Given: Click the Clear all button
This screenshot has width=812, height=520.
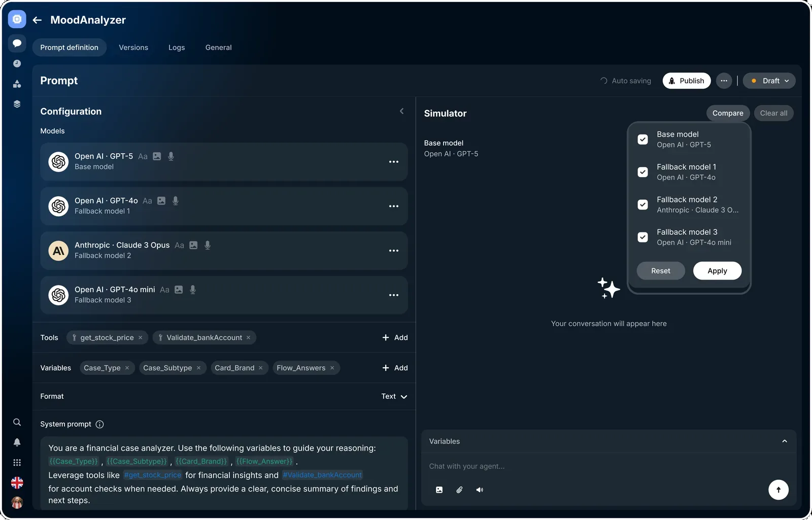Looking at the screenshot, I should pos(773,113).
